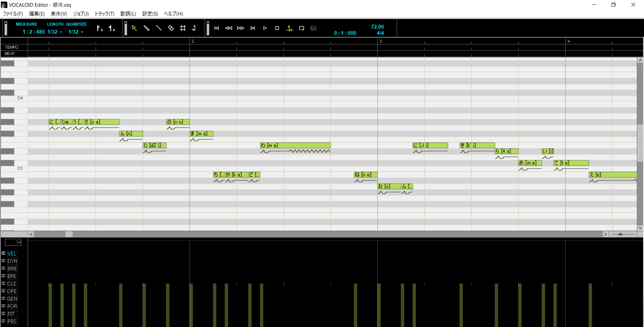The image size is (644, 327).
Task: Select the line drawing tool
Action: pyautogui.click(x=159, y=28)
